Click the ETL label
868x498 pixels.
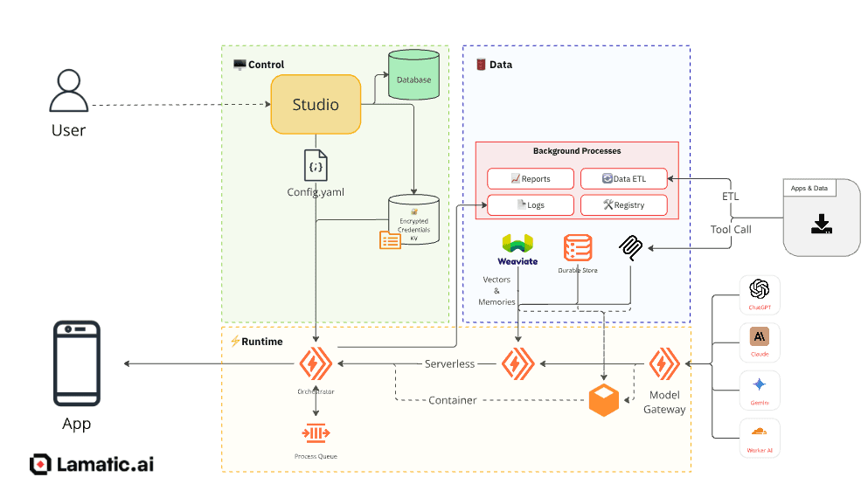coord(730,197)
